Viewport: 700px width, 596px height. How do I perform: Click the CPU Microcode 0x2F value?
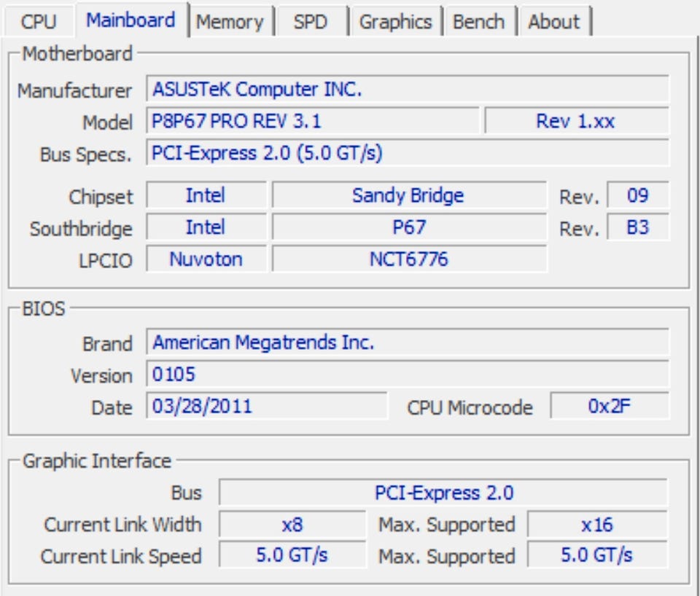coord(610,406)
